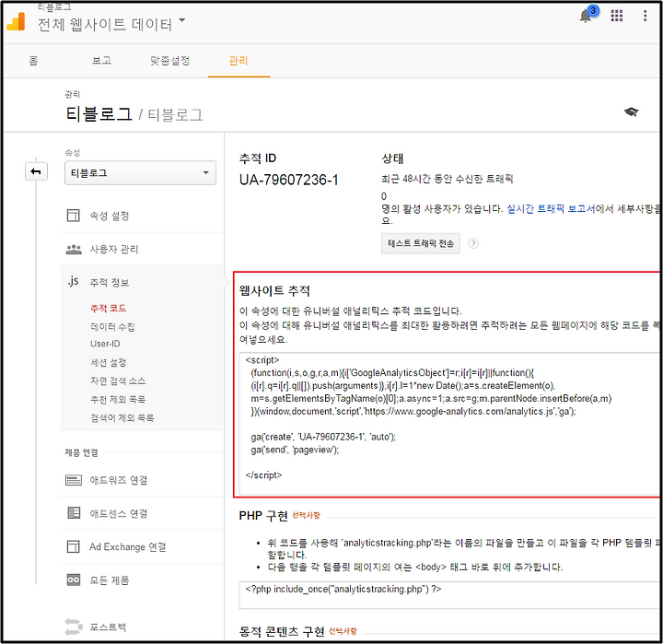Image resolution: width=663 pixels, height=644 pixels.
Task: Open the 티블로그 property dropdown
Action: [x=140, y=172]
